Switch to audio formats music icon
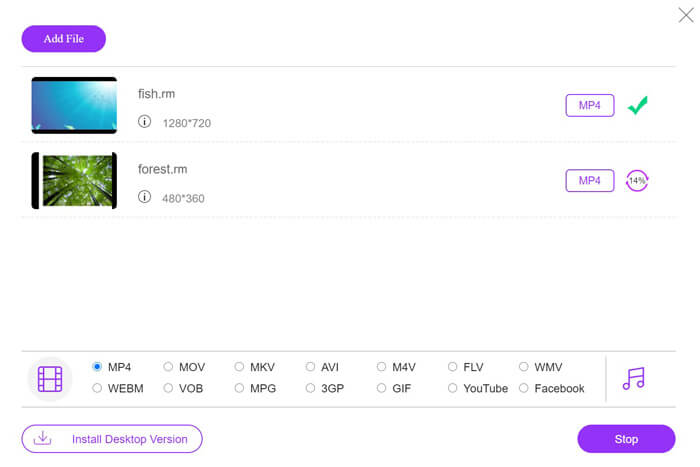Screen dimensions: 700x467 pos(633,378)
